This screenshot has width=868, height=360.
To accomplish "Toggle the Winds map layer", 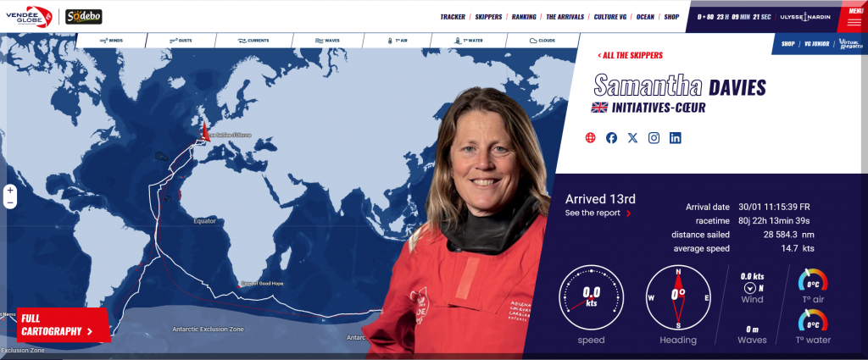I will pyautogui.click(x=111, y=41).
